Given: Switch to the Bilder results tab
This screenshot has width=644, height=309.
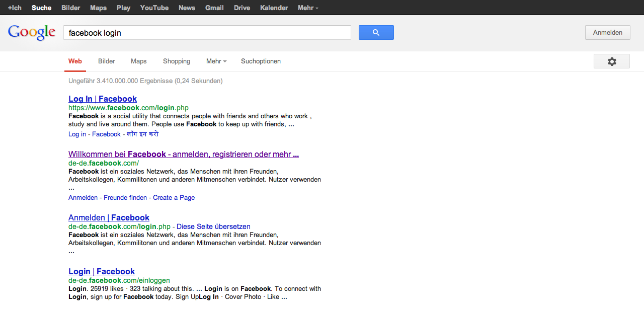Looking at the screenshot, I should point(107,61).
